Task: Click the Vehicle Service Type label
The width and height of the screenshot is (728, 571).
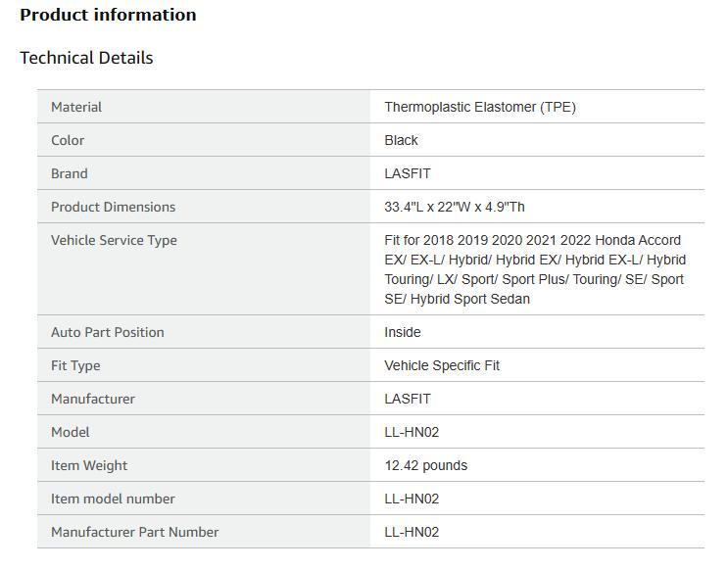Action: (x=114, y=240)
